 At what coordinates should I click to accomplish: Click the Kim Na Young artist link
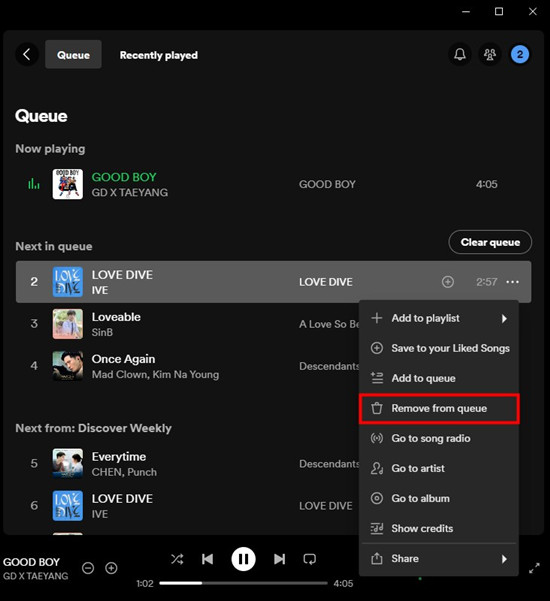coord(186,374)
